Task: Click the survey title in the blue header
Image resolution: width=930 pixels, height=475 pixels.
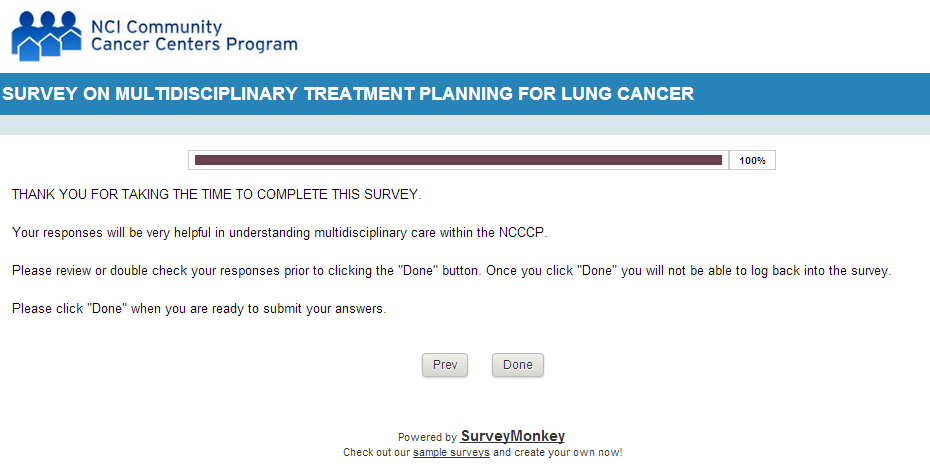Action: (x=348, y=94)
